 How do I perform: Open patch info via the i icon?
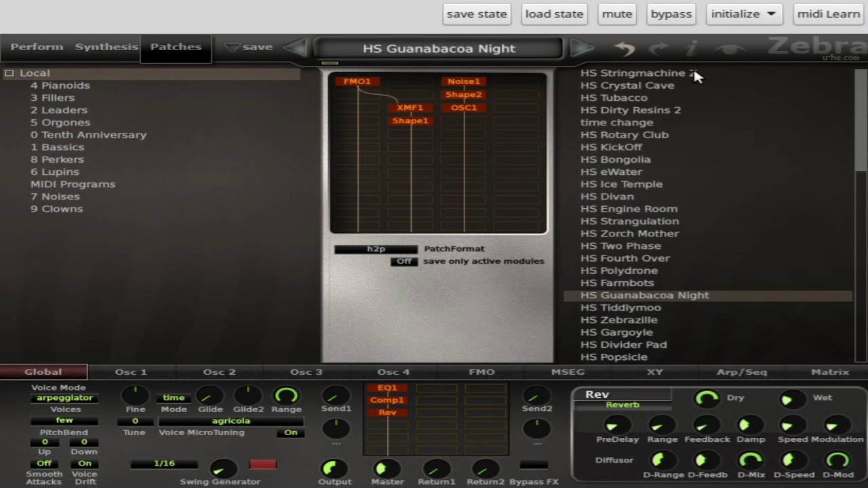click(692, 48)
